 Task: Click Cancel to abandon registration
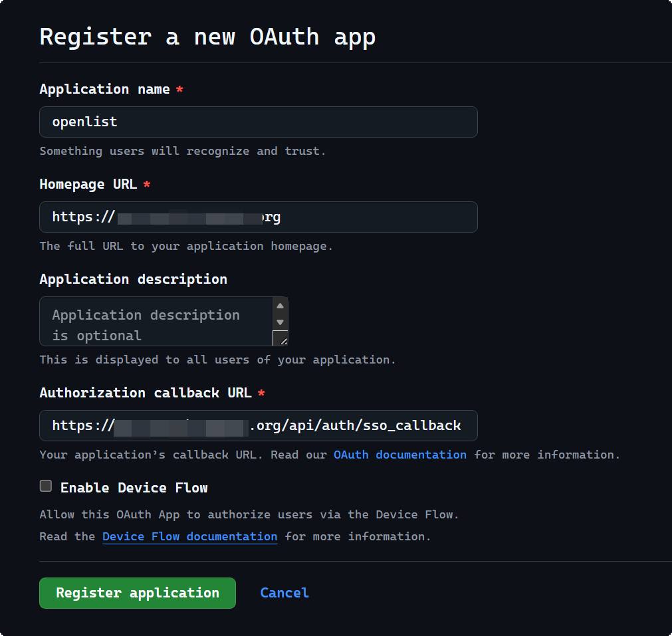284,593
